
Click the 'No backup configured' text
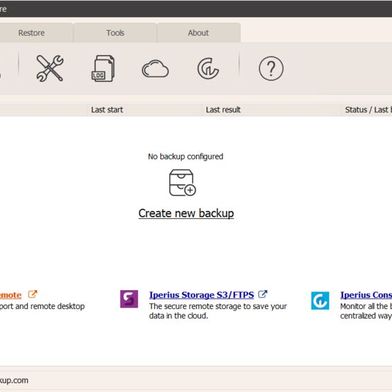pyautogui.click(x=185, y=156)
